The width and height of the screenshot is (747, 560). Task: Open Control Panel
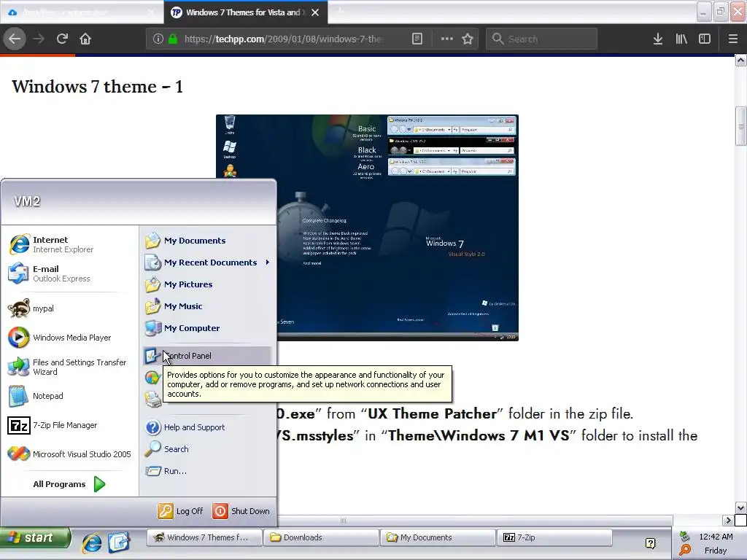207,356
